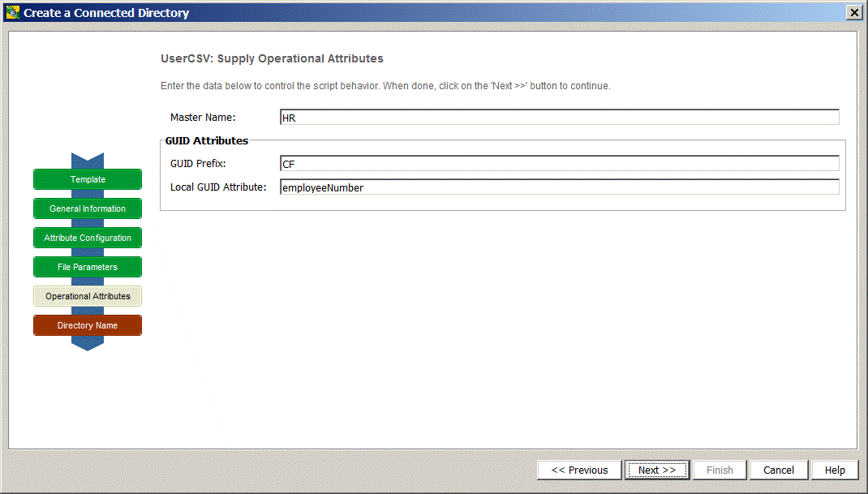This screenshot has width=868, height=494.
Task: Select the File Parameters step
Action: (88, 267)
